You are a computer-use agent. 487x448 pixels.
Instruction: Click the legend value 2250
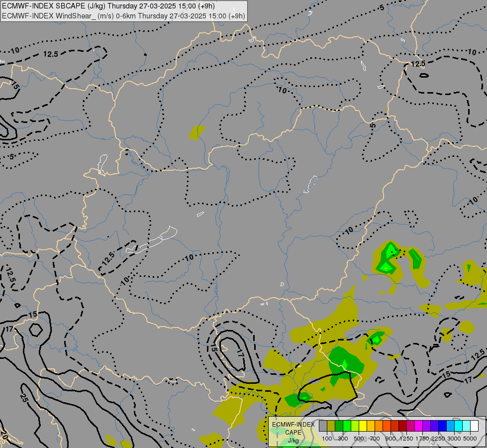tap(438, 439)
